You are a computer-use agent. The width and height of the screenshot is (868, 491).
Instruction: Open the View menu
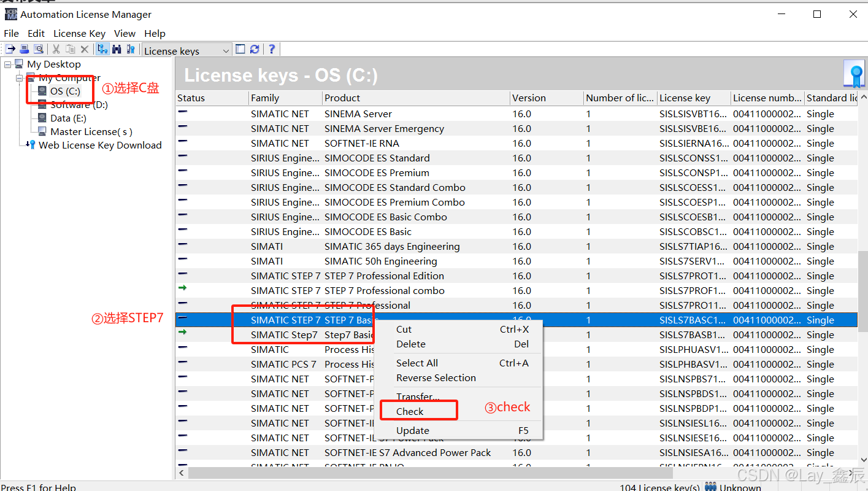click(125, 33)
